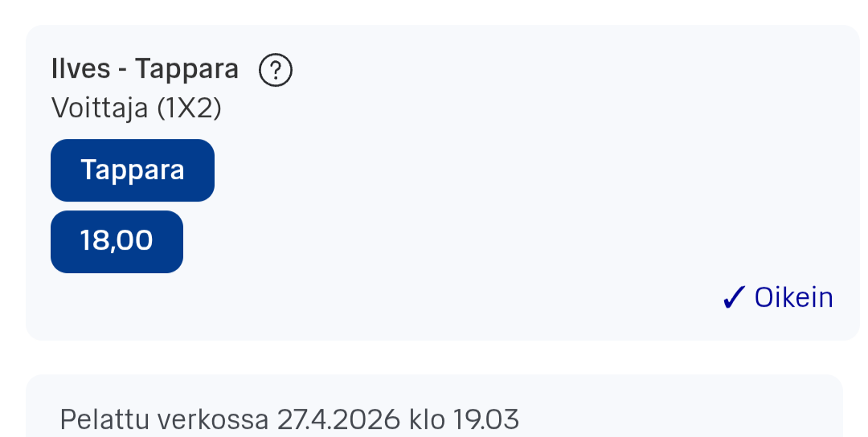Click the Voittaja market label

(x=100, y=108)
